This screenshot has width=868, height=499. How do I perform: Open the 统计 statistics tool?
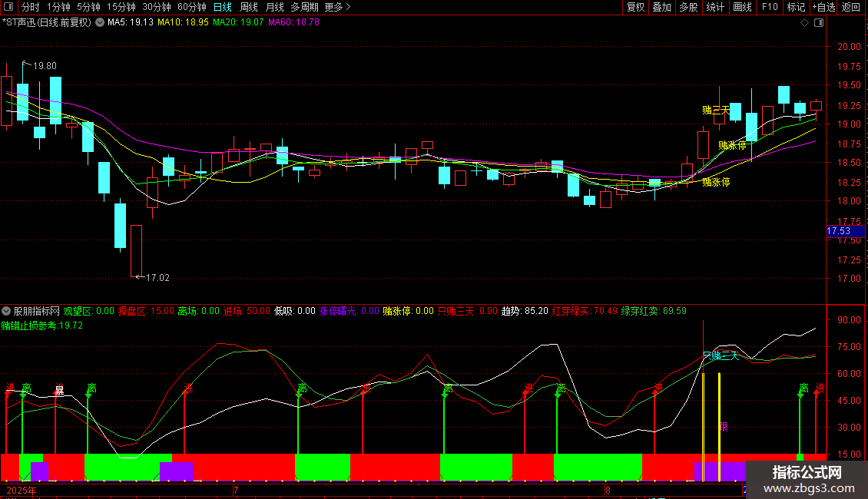click(715, 7)
